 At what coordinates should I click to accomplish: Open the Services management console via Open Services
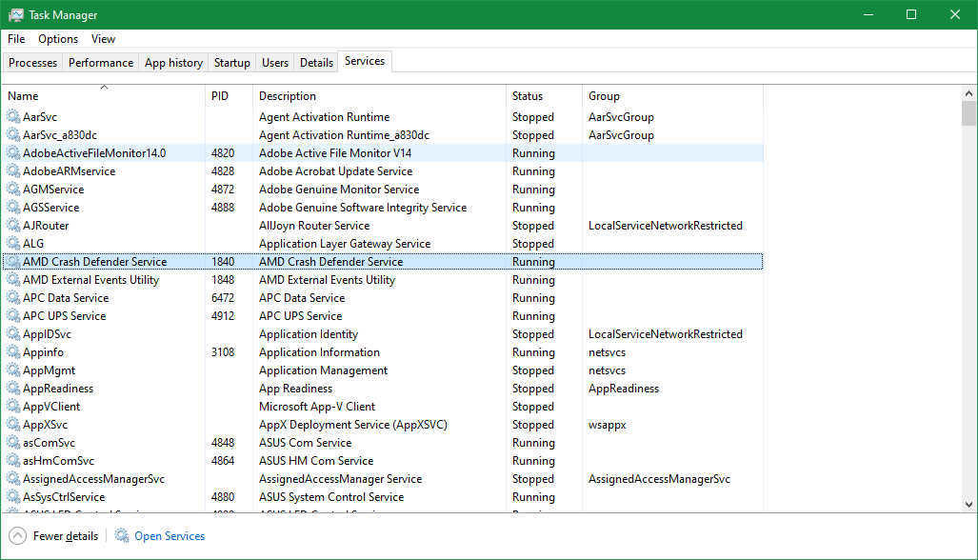point(169,535)
